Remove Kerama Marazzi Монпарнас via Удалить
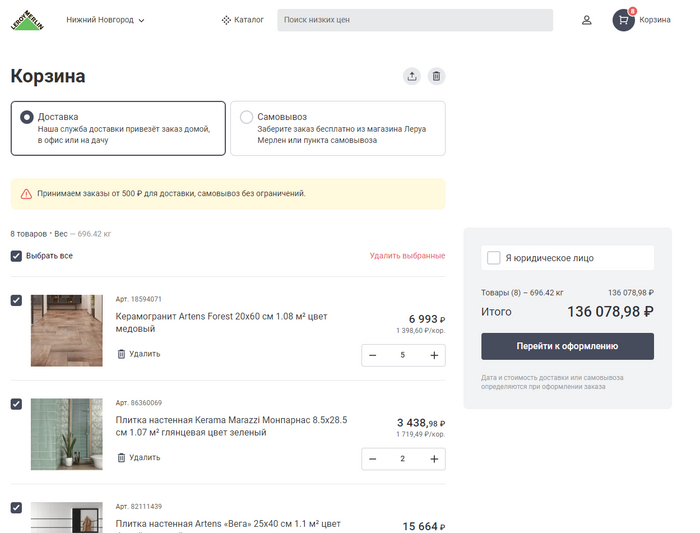Screen dimensions: 700x533 pos(139,458)
